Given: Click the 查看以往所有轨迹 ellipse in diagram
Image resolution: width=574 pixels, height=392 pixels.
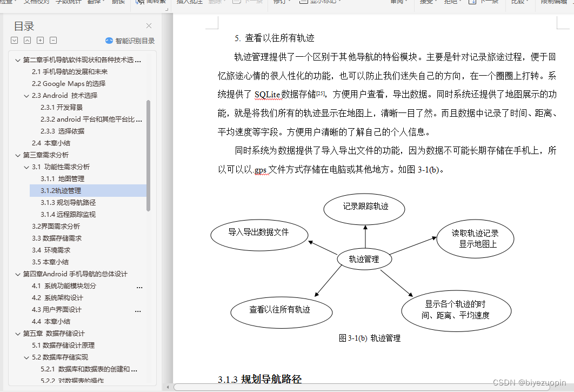Looking at the screenshot, I should click(x=281, y=313).
